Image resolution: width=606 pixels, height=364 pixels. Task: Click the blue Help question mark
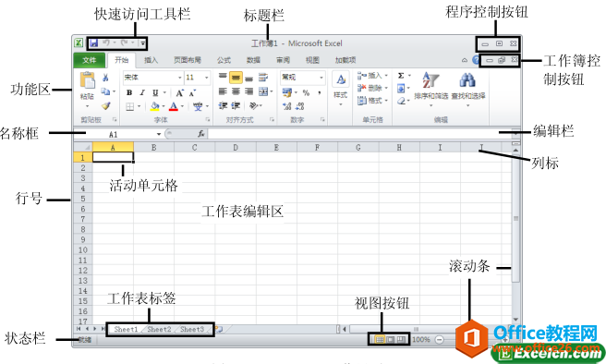point(476,60)
